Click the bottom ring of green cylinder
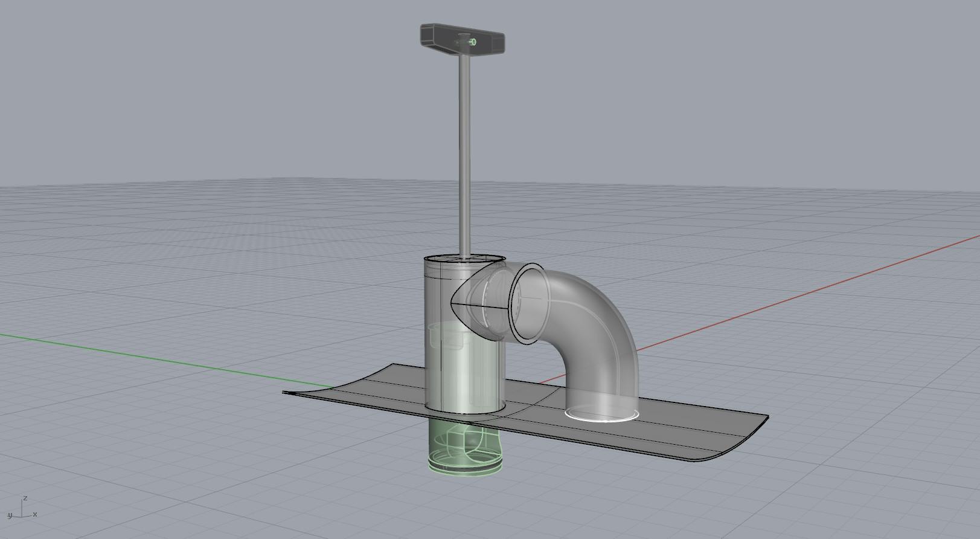 pos(465,470)
